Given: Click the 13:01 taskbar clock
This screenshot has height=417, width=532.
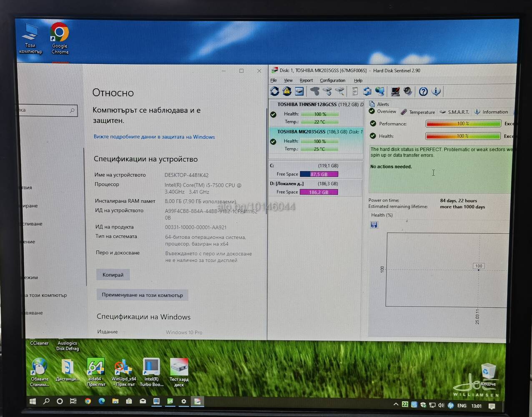Looking at the screenshot, I should click(x=477, y=406).
